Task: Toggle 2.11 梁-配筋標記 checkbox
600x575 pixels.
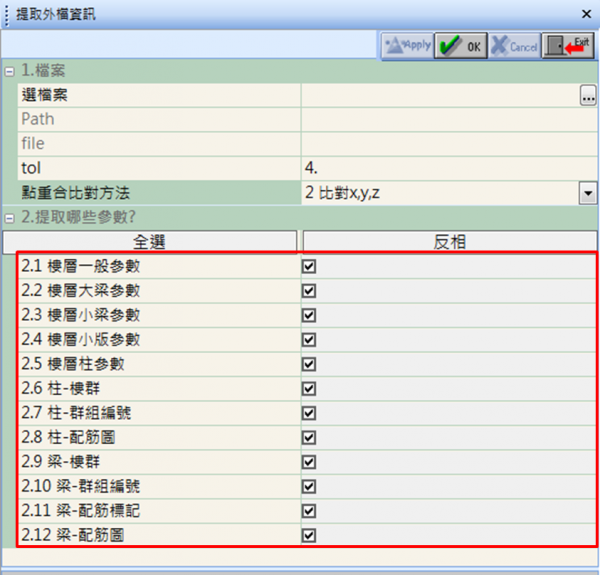Action: pos(309,511)
